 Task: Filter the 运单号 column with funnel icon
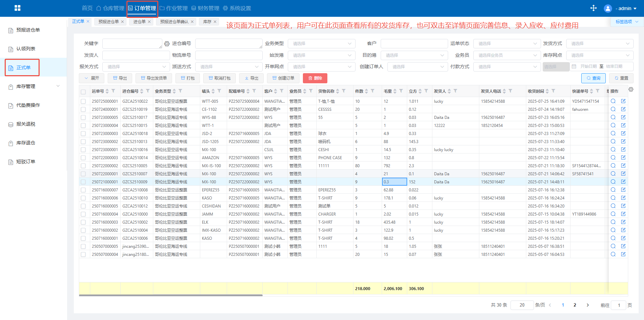[113, 91]
